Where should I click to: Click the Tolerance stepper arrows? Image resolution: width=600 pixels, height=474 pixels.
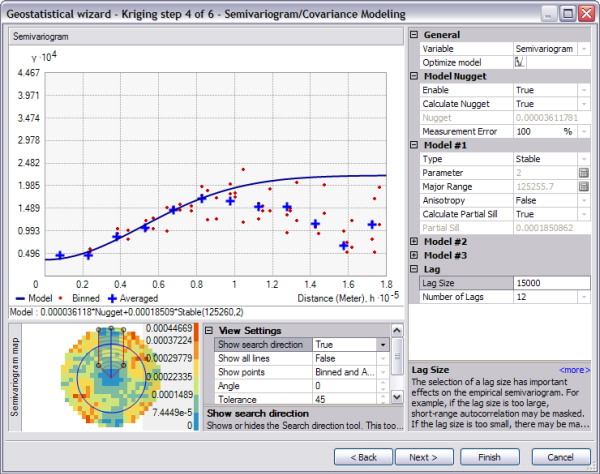[x=383, y=399]
